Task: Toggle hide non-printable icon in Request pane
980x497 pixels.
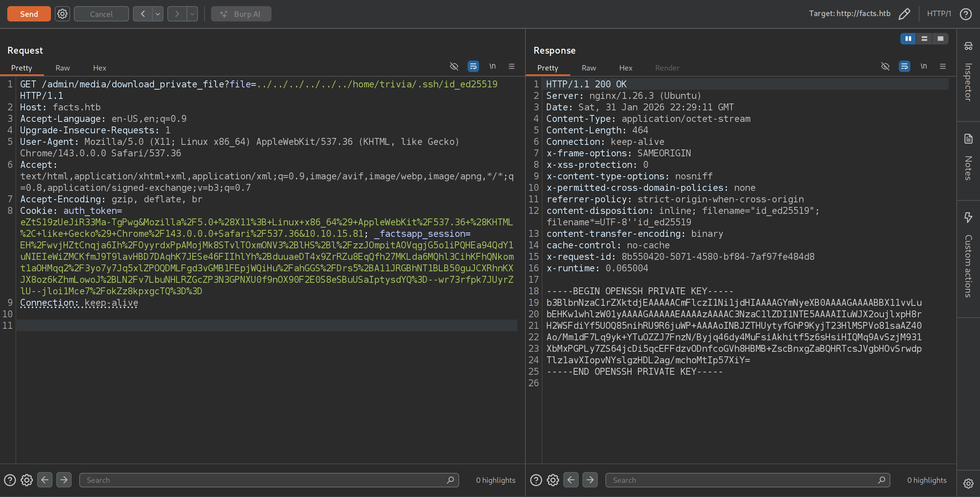Action: pos(454,67)
